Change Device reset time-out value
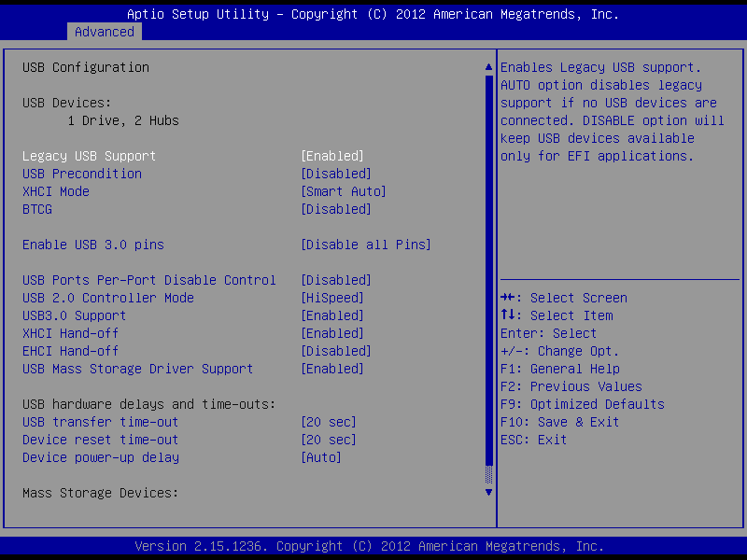 [x=328, y=440]
